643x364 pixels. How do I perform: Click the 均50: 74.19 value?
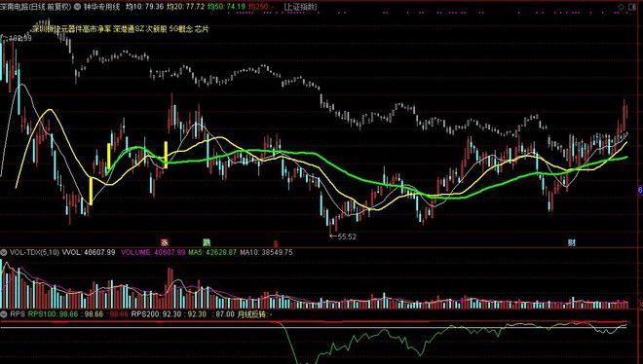(226, 7)
